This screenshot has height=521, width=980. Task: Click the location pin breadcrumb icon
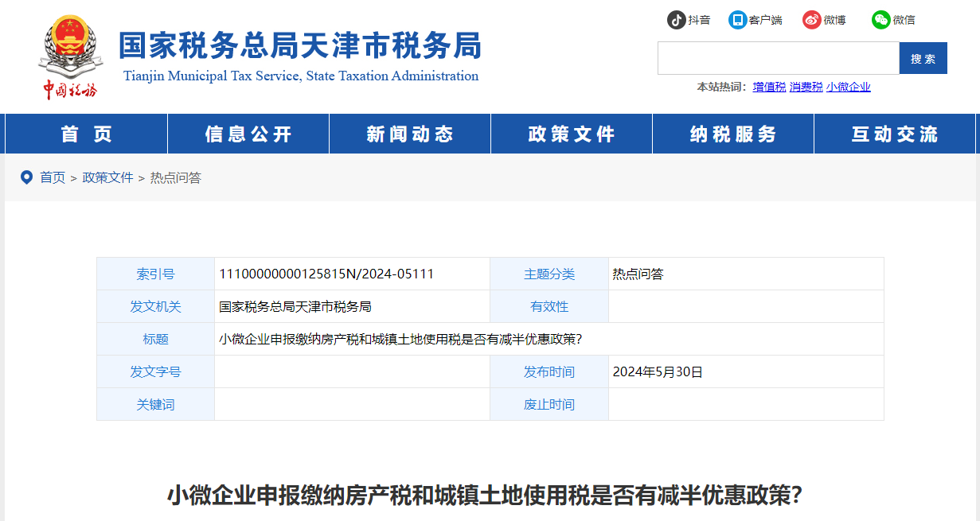coord(26,177)
